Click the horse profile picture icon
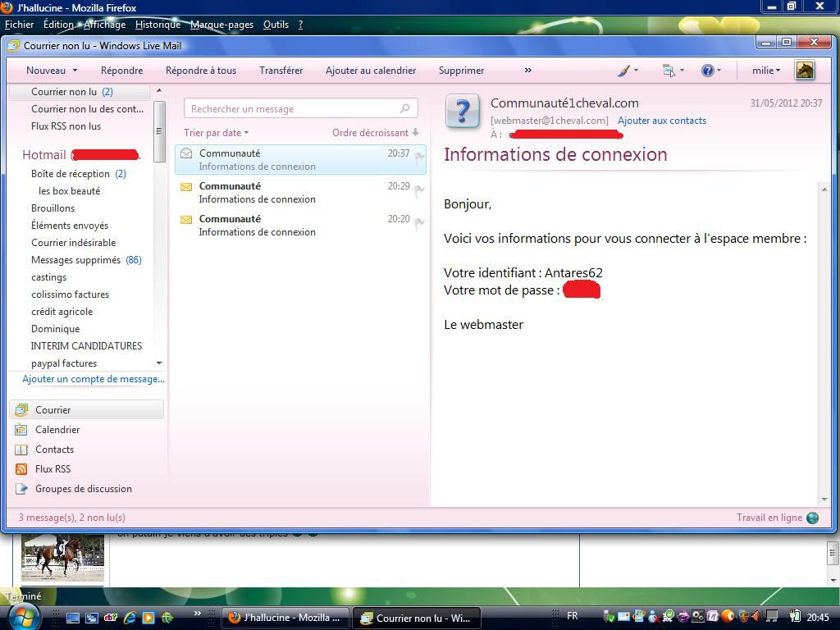Screen dimensions: 840x630 804,71
